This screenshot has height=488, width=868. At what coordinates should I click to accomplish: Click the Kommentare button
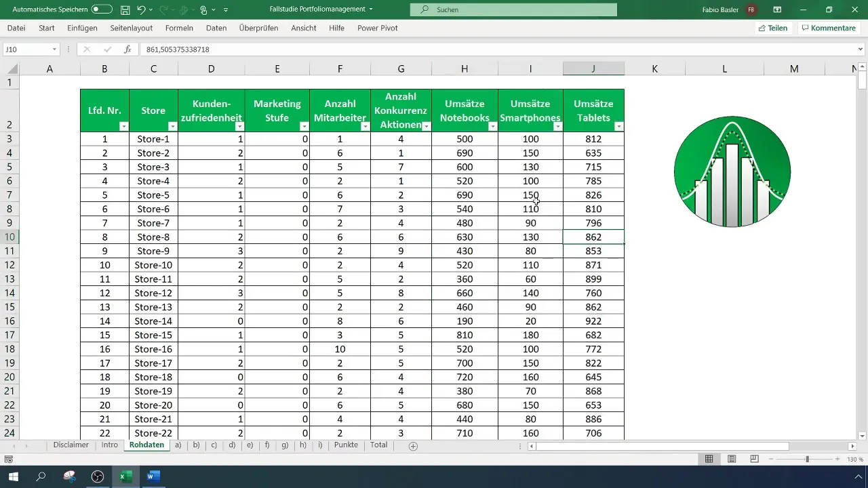tap(827, 28)
